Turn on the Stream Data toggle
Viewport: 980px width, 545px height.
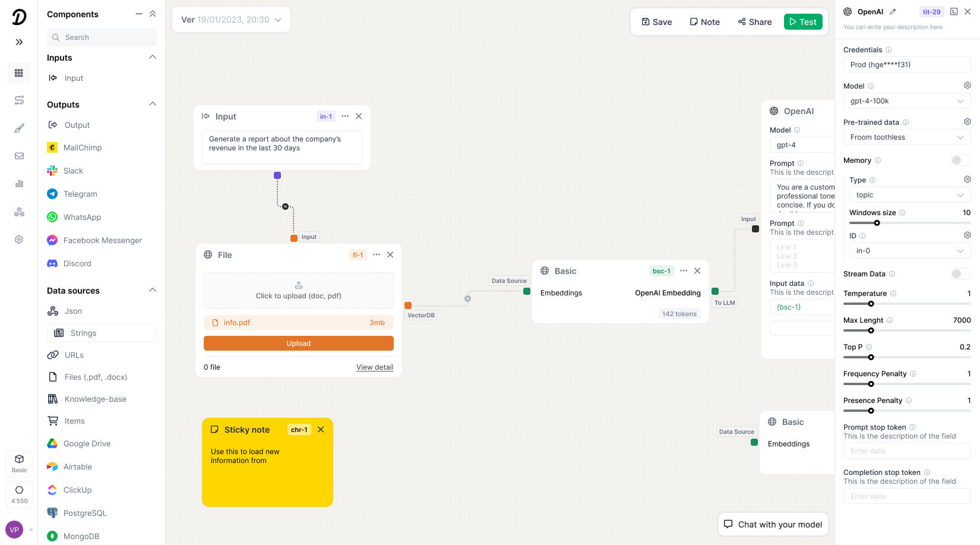[x=958, y=273]
